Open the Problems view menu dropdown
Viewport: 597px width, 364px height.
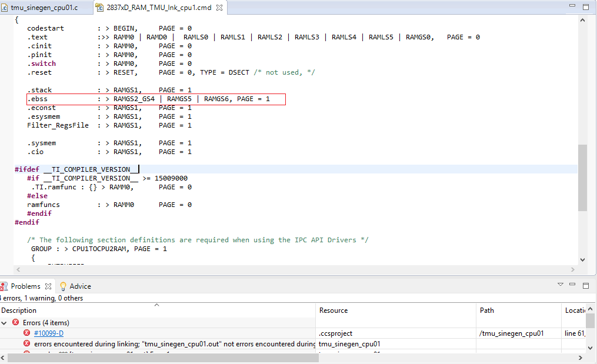coord(561,285)
